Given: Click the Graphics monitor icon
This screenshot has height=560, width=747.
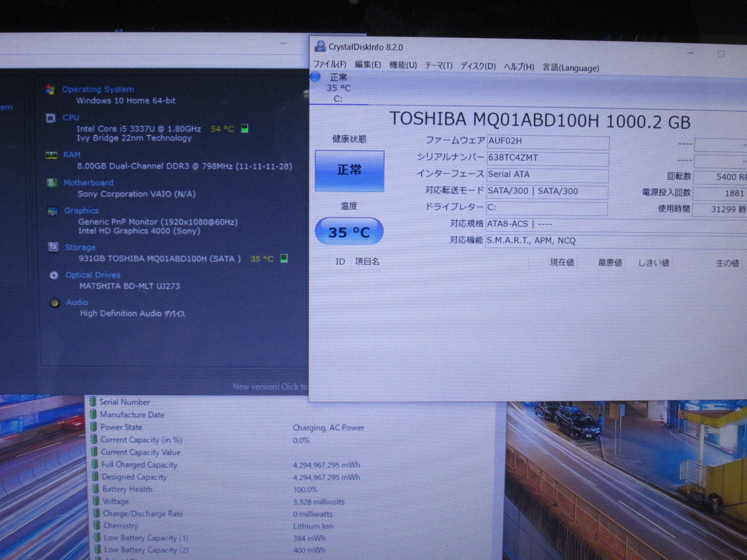Looking at the screenshot, I should coord(52,211).
